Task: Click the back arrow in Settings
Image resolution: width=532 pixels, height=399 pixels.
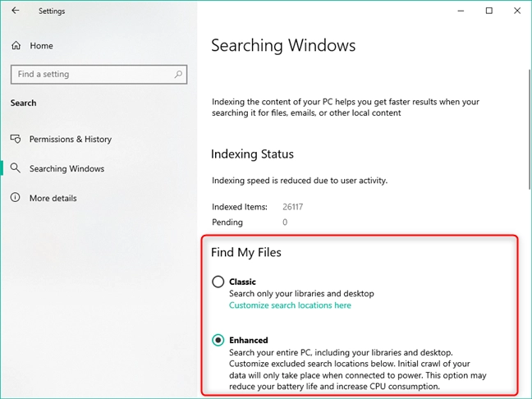Action: [x=16, y=11]
